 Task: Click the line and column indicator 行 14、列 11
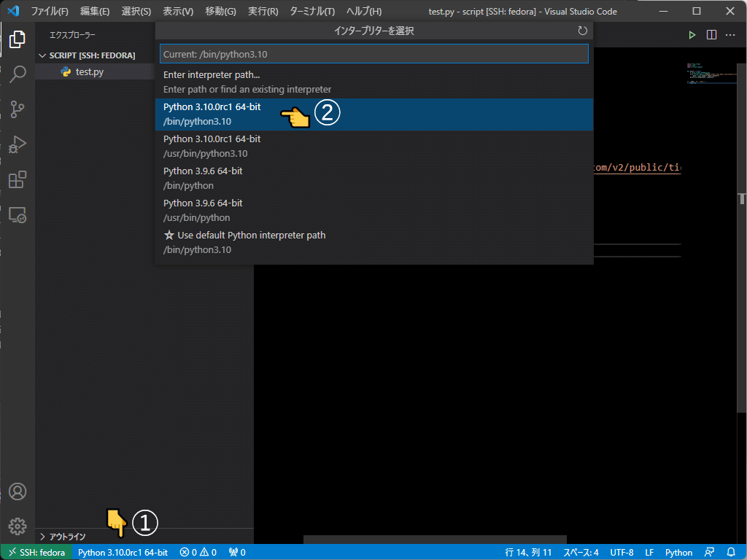click(x=528, y=553)
